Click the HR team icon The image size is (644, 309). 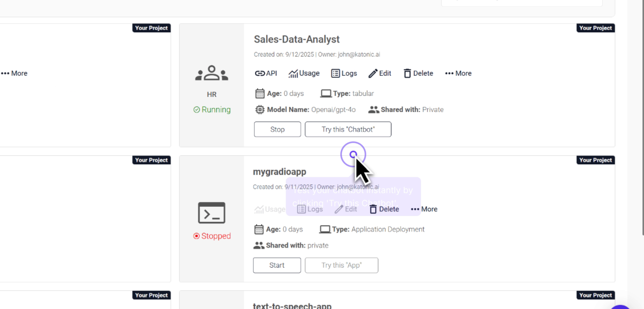212,73
